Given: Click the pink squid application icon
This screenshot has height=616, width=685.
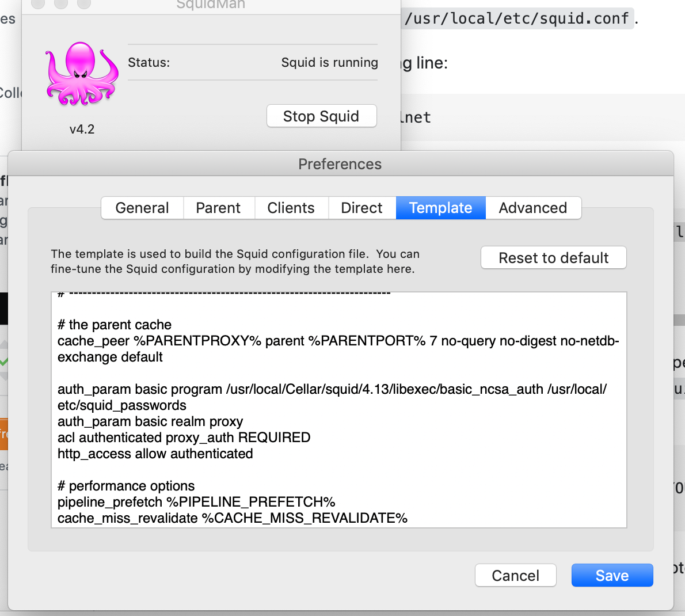Looking at the screenshot, I should (x=82, y=73).
